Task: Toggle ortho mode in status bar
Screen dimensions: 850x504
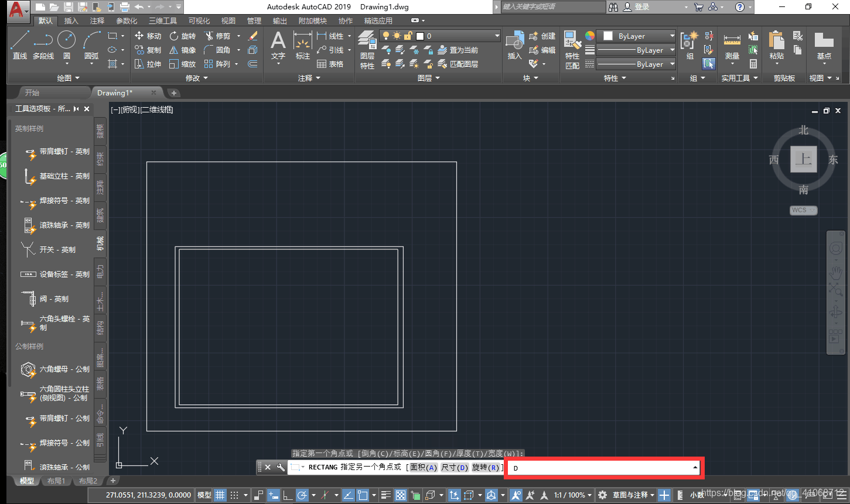Action: (x=288, y=495)
